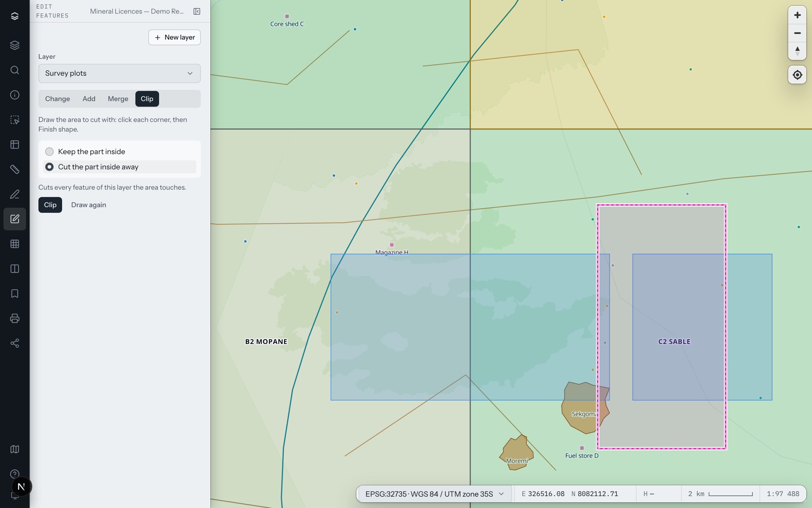The height and width of the screenshot is (508, 812).
Task: Reset map north with compass button
Action: click(797, 51)
